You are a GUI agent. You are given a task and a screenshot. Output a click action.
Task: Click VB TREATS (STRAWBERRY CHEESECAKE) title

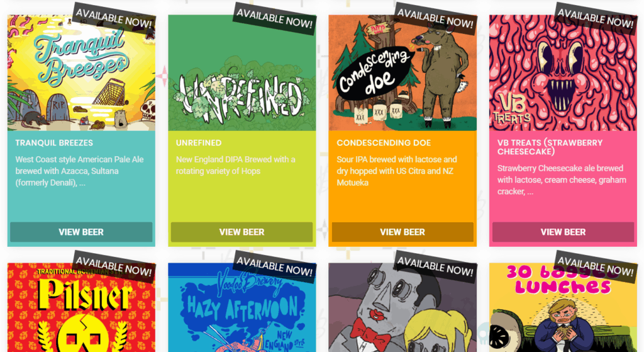coord(550,147)
